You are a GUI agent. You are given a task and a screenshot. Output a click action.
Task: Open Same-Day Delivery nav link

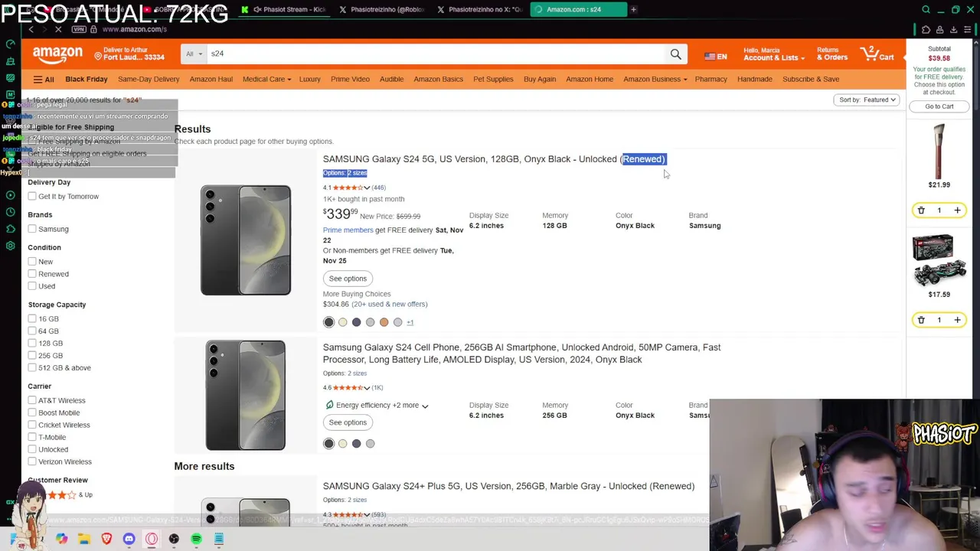(x=149, y=80)
